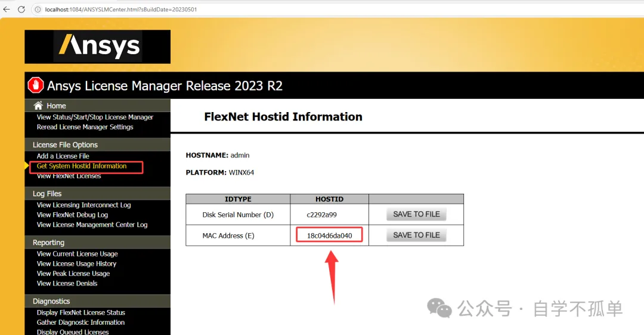Reload the page with the refresh icon
Viewport: 644px width, 335px height.
pos(21,9)
